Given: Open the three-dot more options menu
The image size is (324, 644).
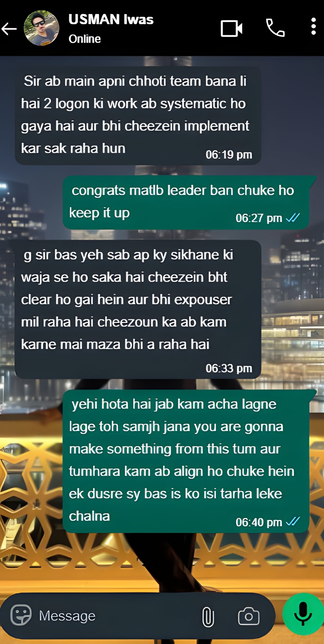Looking at the screenshot, I should [x=314, y=27].
